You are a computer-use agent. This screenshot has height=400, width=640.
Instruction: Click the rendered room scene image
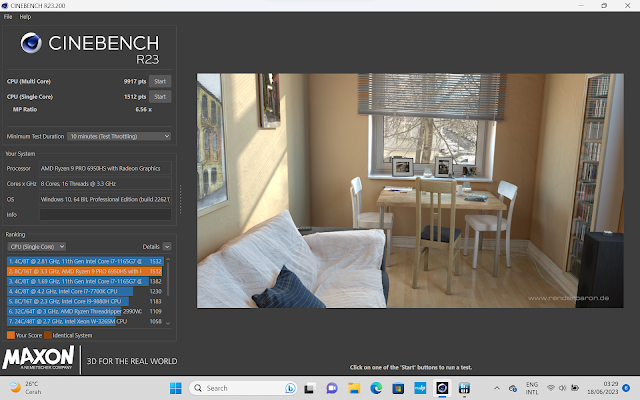coord(410,191)
